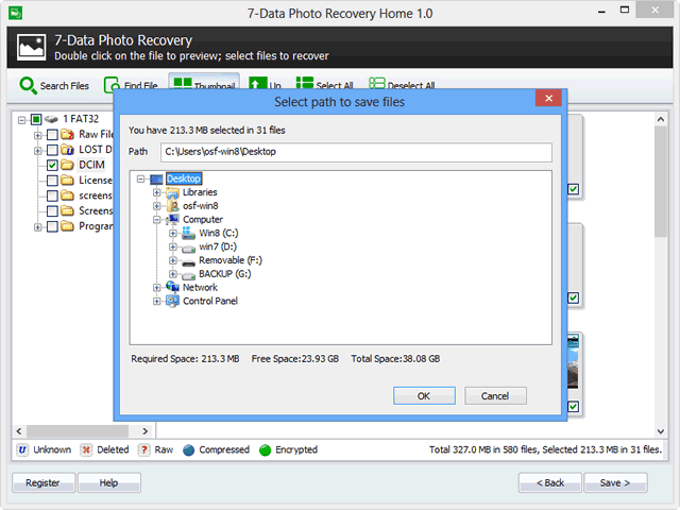Click the DCIM folder icon
Image resolution: width=680 pixels, height=510 pixels.
[67, 165]
